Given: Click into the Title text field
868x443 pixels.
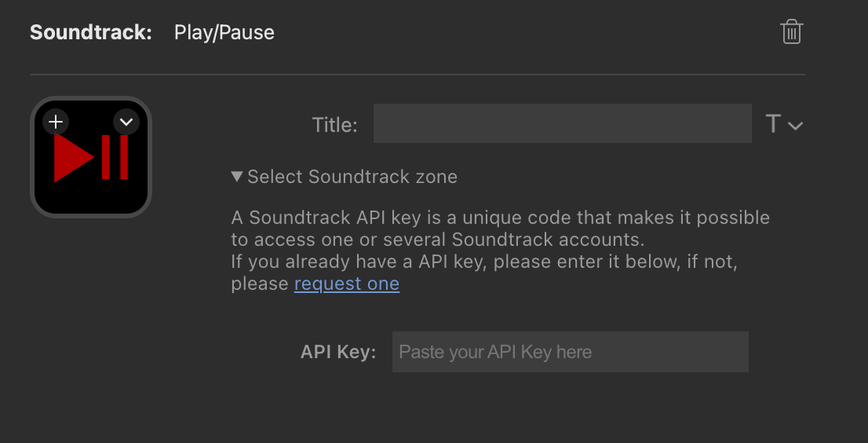Looking at the screenshot, I should (563, 123).
